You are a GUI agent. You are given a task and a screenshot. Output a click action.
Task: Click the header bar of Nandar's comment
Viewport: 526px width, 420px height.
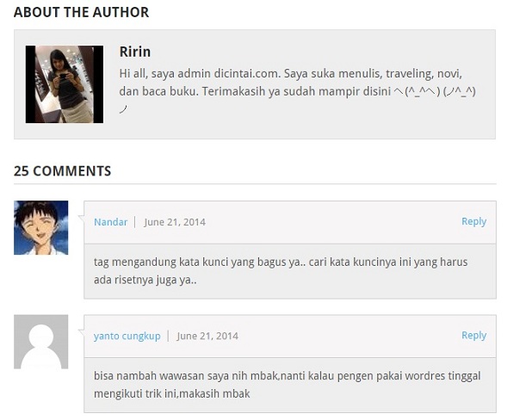[x=290, y=222]
